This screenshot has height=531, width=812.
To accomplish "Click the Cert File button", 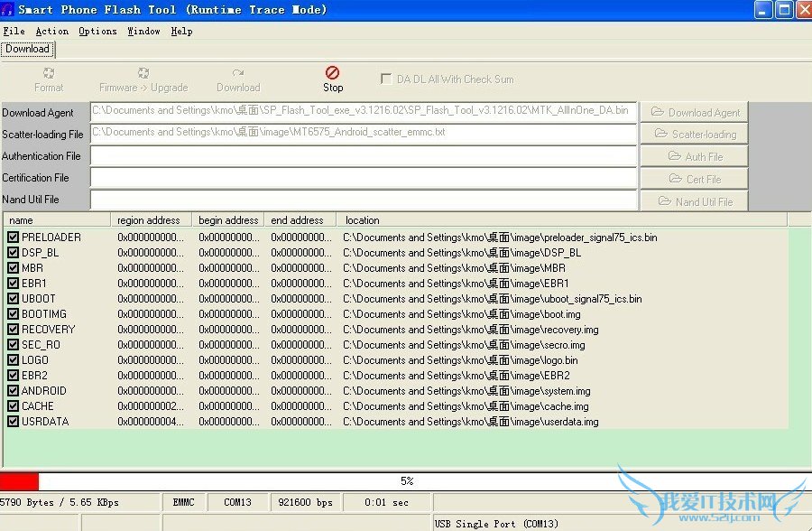I will point(694,180).
